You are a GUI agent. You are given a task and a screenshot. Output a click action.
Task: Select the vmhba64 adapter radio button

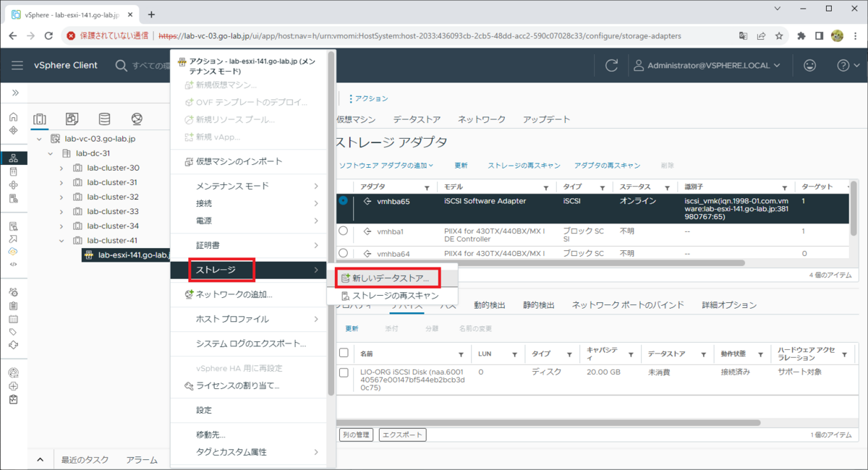point(343,252)
